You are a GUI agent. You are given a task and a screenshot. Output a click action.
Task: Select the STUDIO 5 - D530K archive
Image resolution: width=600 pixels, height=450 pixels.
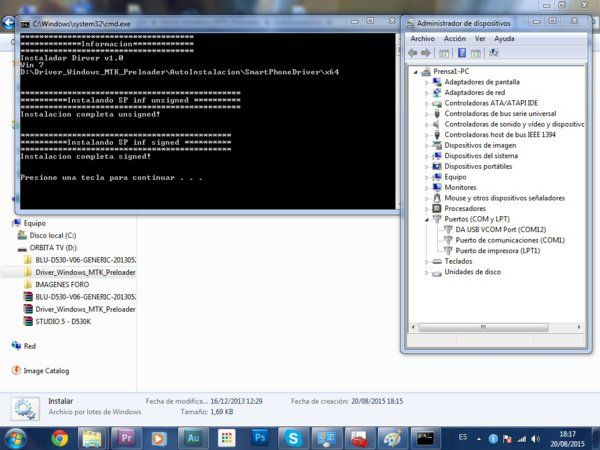[63, 321]
